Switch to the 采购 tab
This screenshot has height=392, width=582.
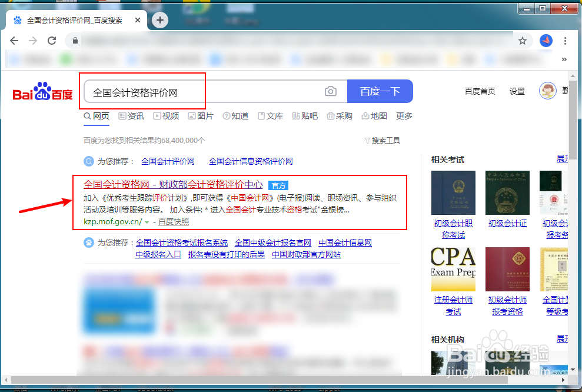340,116
